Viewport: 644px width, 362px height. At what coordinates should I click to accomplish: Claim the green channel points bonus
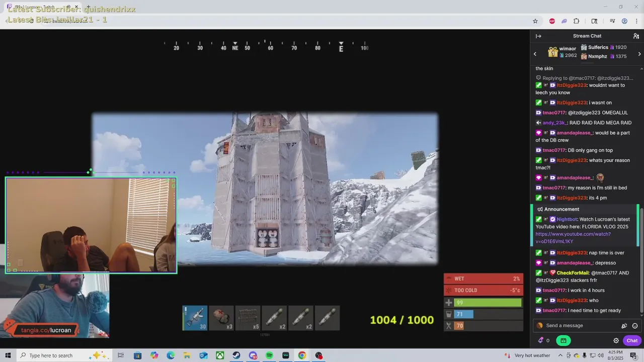tap(563, 340)
